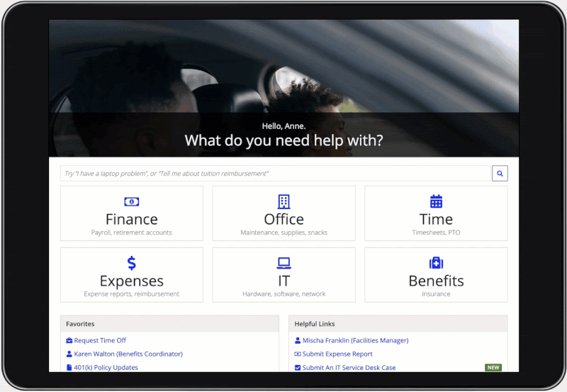
Task: Open the Request Time Off favorite
Action: 100,340
